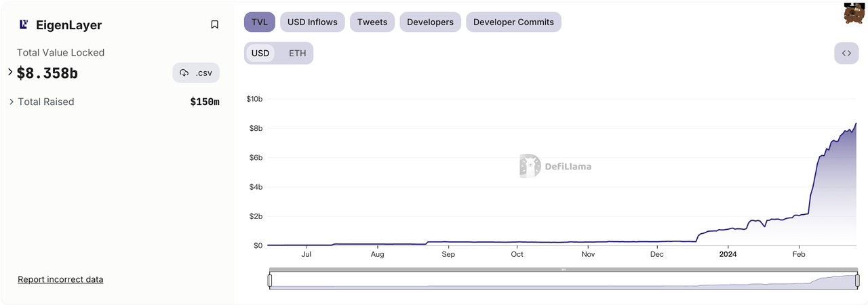
Task: Click the $0 y-axis label
Action: pyautogui.click(x=258, y=245)
